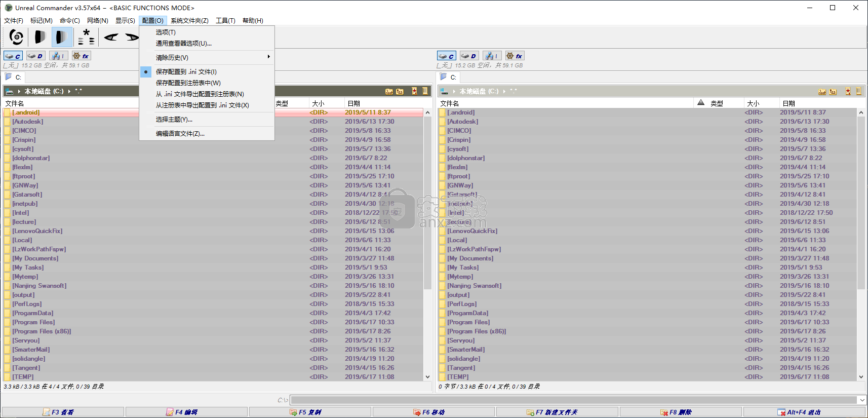Select save configuration to registry option
868x418 pixels.
(207, 83)
